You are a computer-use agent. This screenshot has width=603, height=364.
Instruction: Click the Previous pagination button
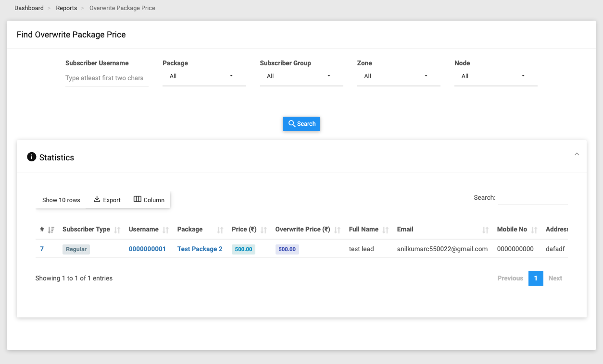coord(510,278)
